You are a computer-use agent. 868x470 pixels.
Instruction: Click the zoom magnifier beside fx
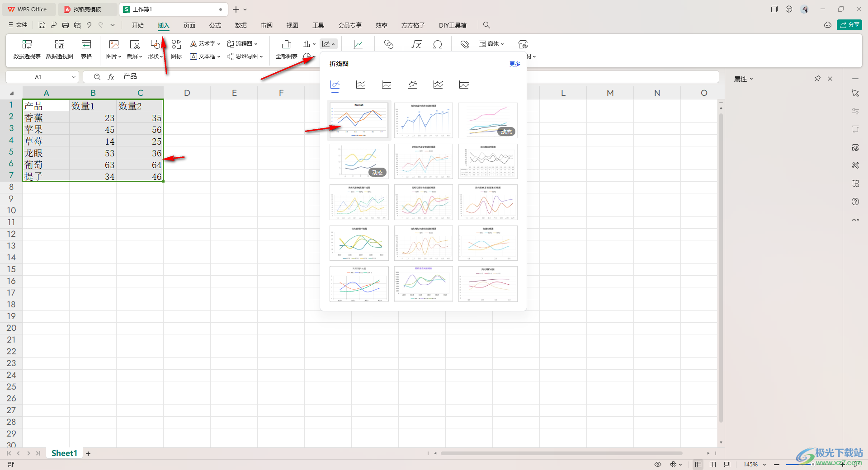tap(97, 77)
